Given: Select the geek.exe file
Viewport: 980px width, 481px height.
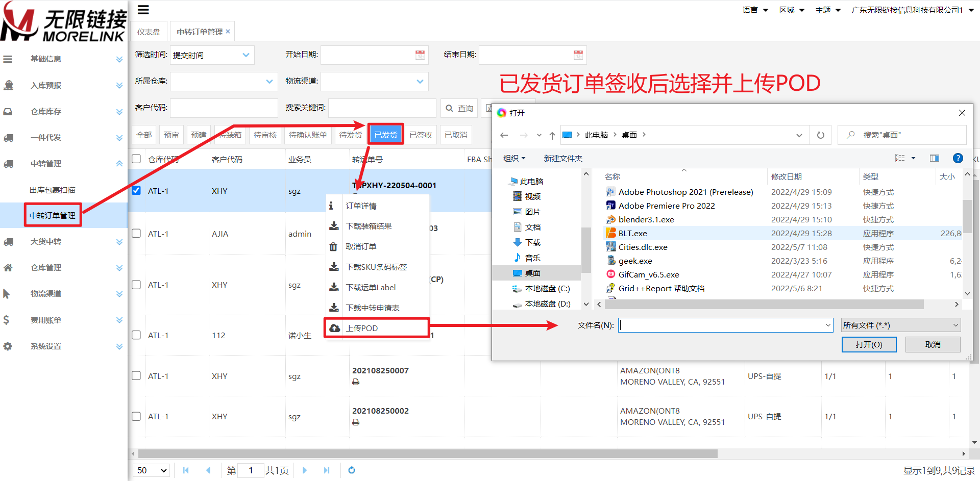Looking at the screenshot, I should (635, 261).
